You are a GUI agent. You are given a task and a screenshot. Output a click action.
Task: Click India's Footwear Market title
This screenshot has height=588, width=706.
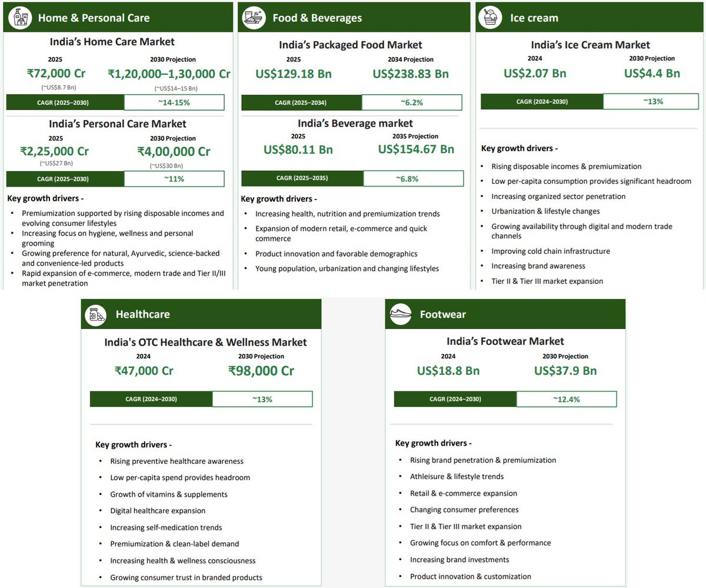click(x=505, y=341)
